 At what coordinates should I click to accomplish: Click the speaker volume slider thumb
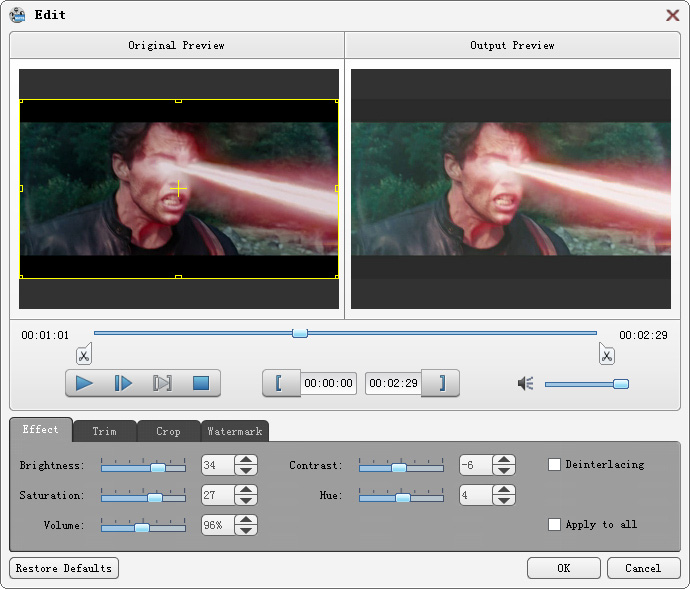pos(621,384)
